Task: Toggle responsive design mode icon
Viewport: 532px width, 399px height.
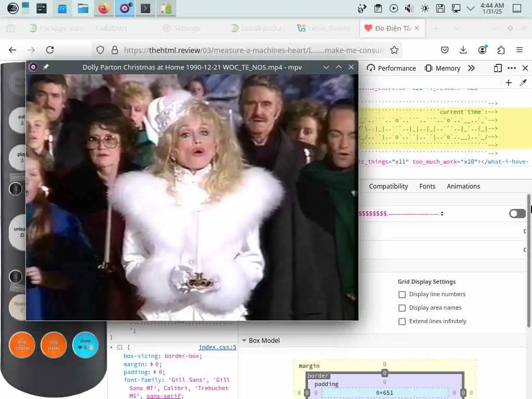Action: coord(498,68)
